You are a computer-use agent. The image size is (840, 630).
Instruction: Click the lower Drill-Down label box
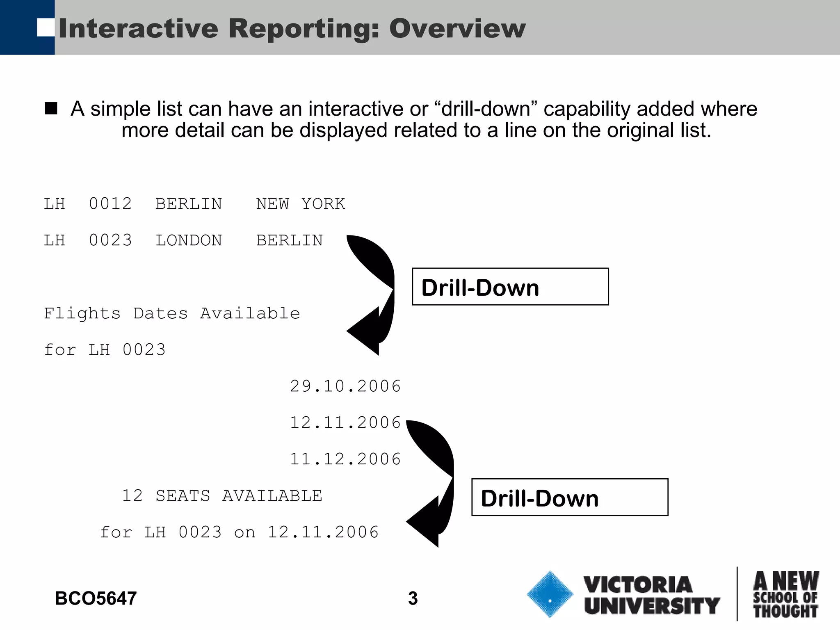(x=570, y=497)
